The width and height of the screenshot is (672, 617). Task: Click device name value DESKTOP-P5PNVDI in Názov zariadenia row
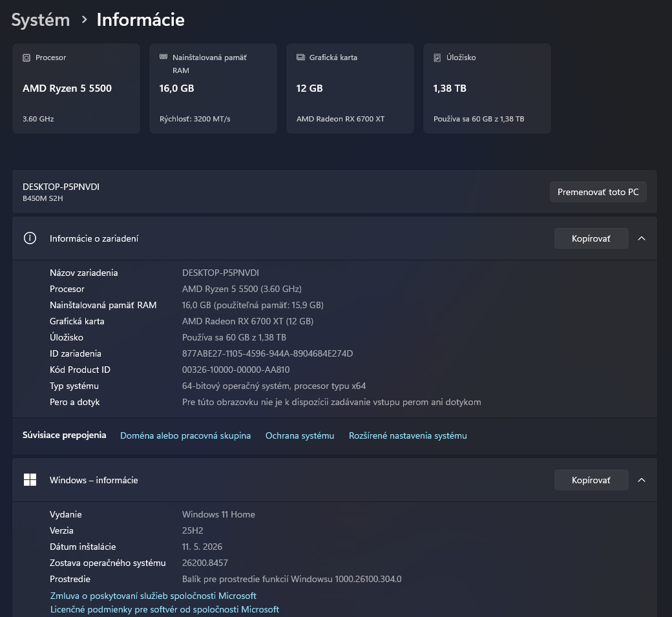[220, 273]
